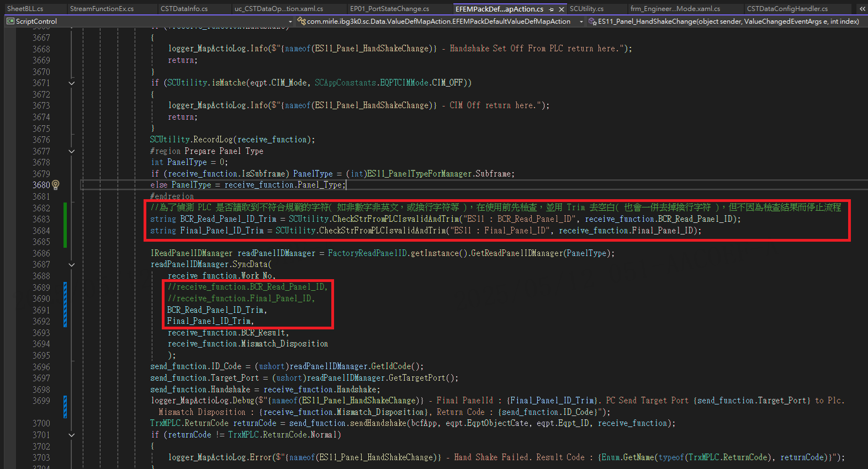Show the hidden tabs overflow list

point(862,9)
